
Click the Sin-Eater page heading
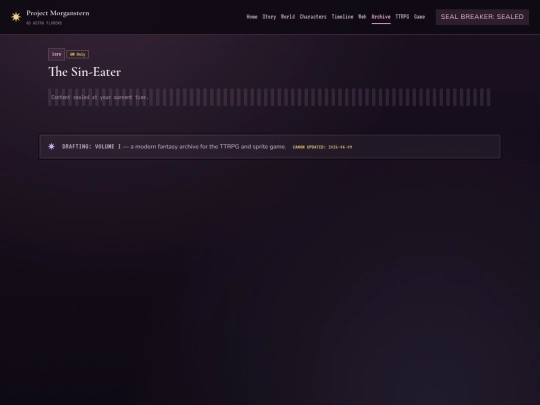[85, 72]
